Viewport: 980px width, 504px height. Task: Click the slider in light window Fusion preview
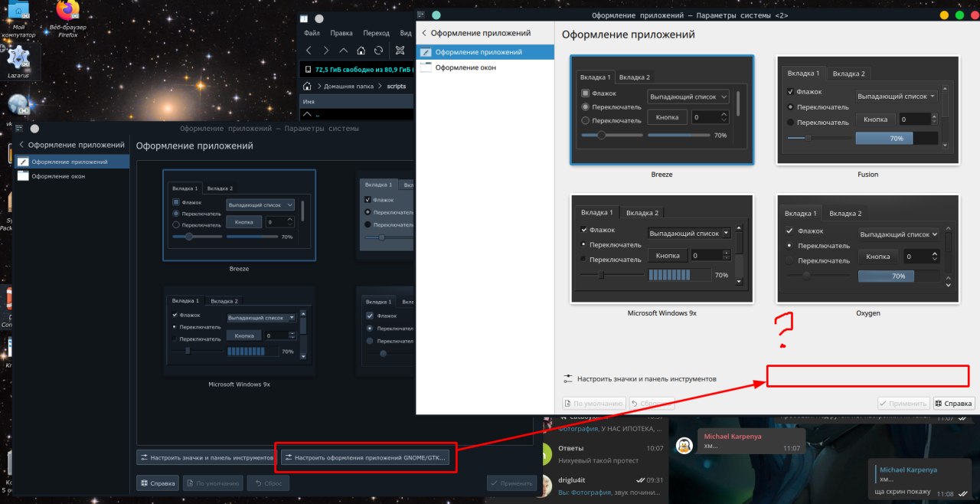pyautogui.click(x=819, y=138)
